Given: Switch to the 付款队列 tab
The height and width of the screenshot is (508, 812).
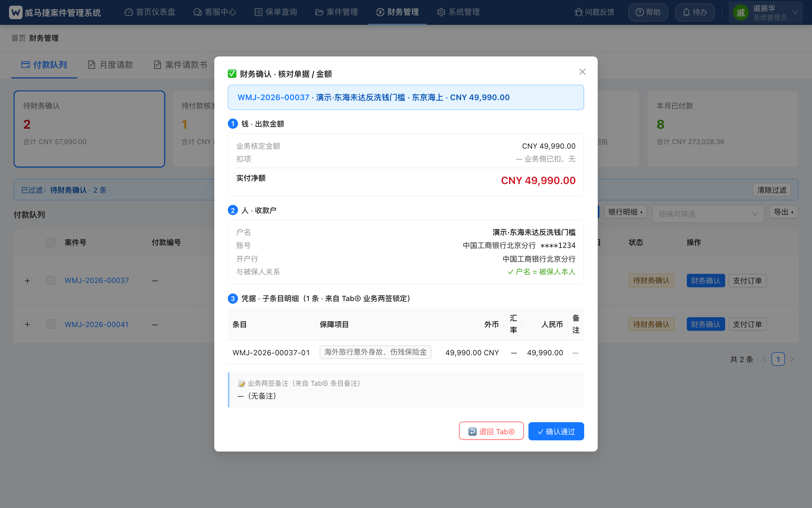Looking at the screenshot, I should click(44, 65).
